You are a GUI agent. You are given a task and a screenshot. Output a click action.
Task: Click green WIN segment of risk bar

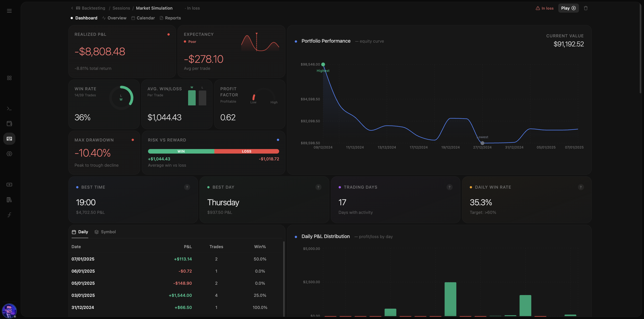click(x=181, y=151)
